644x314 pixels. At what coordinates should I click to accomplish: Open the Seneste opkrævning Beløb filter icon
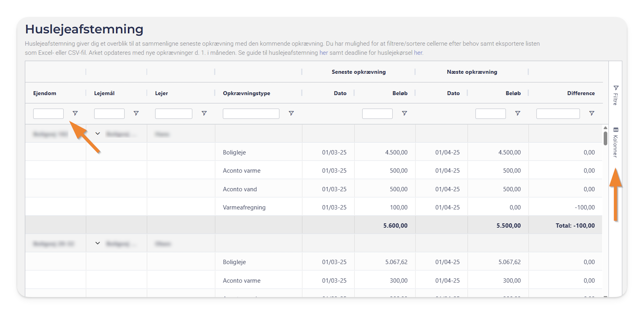(x=404, y=113)
